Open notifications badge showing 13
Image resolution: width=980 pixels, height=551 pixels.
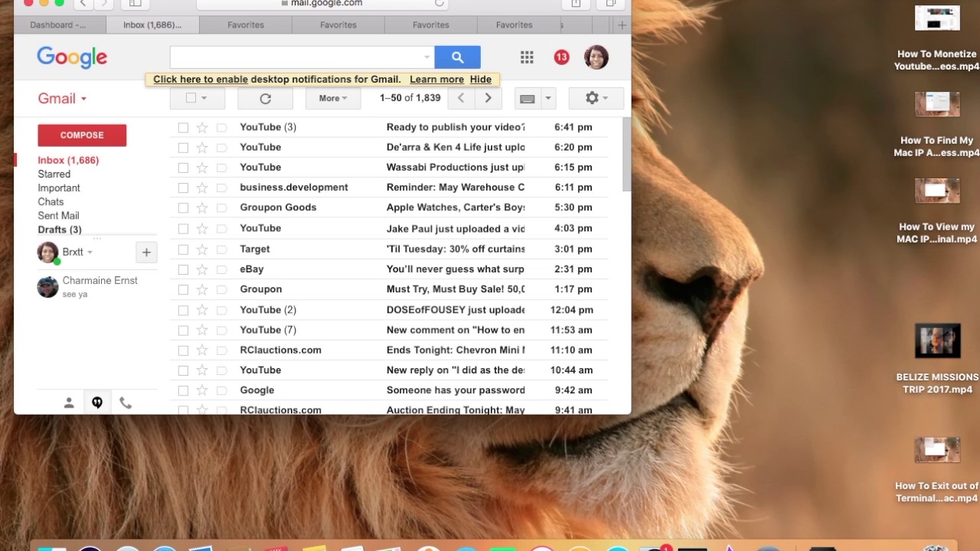[x=561, y=57]
